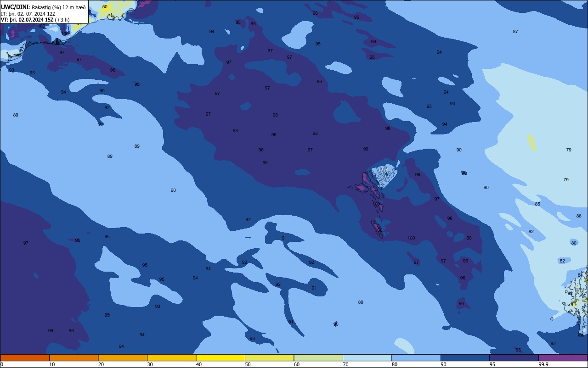Click the 90–95 medium blue legend swatch
Image resolution: width=588 pixels, height=368 pixels.
[x=465, y=357]
